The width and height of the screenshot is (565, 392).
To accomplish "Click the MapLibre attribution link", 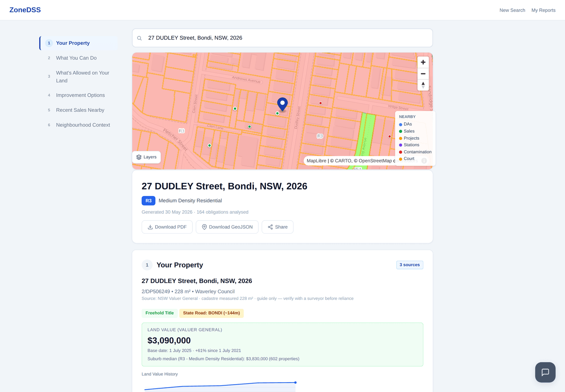I will pyautogui.click(x=316, y=161).
